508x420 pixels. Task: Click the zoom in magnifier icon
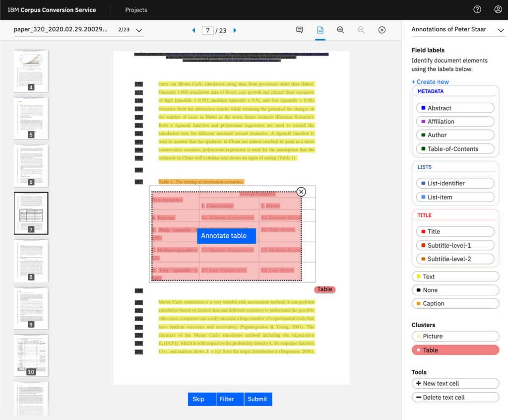tap(340, 30)
